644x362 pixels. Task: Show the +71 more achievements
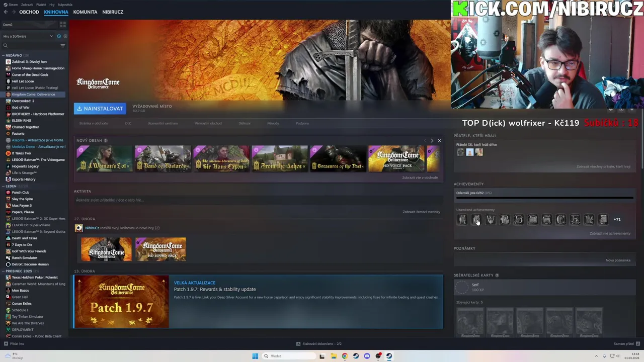617,220
